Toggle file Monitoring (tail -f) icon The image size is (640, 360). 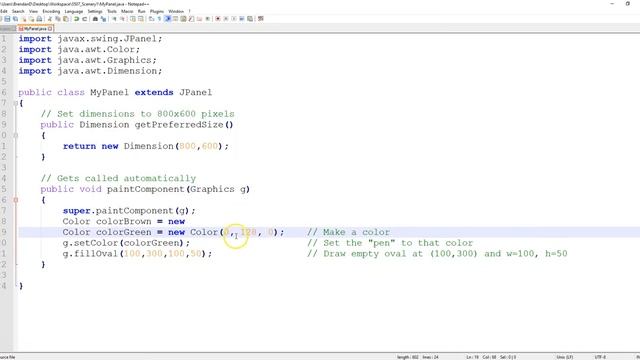pyautogui.click(x=208, y=19)
